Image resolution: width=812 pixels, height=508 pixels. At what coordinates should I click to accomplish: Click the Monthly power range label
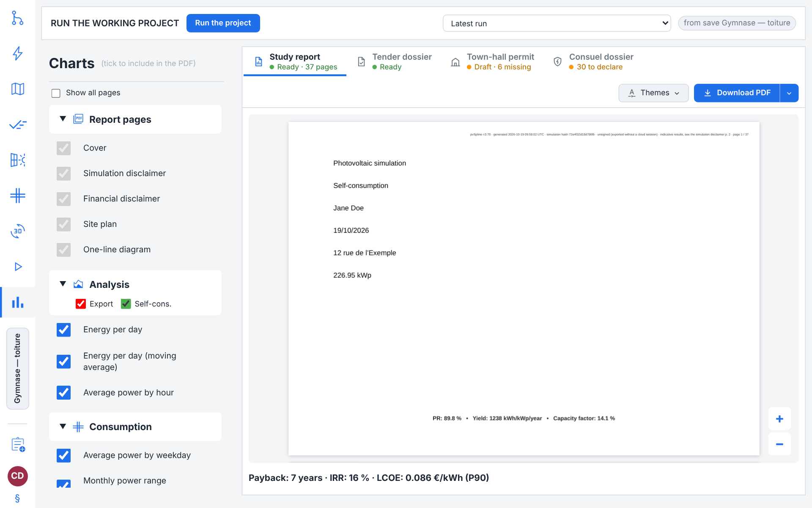pos(125,480)
